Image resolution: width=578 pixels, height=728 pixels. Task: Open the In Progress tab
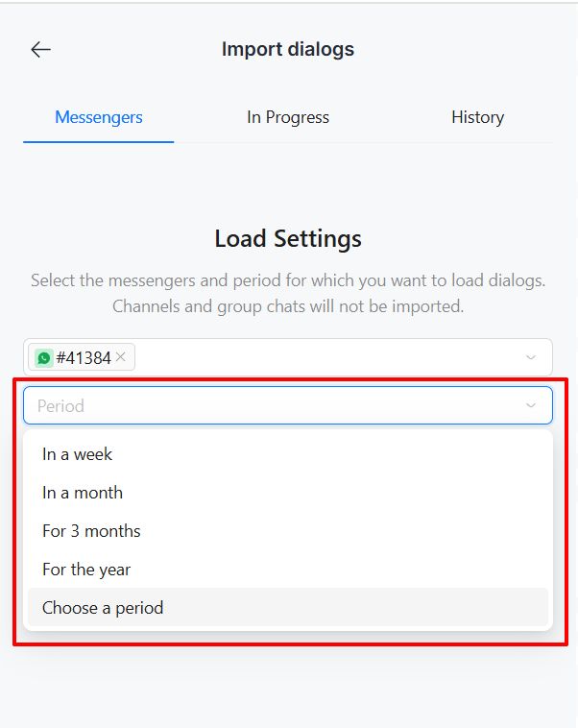(x=288, y=117)
